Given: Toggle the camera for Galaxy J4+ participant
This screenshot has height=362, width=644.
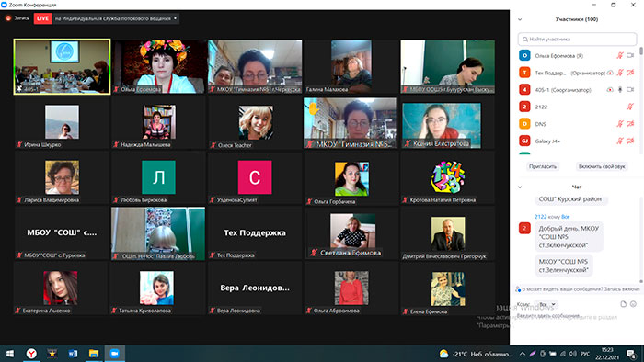Looking at the screenshot, I should pyautogui.click(x=630, y=141).
